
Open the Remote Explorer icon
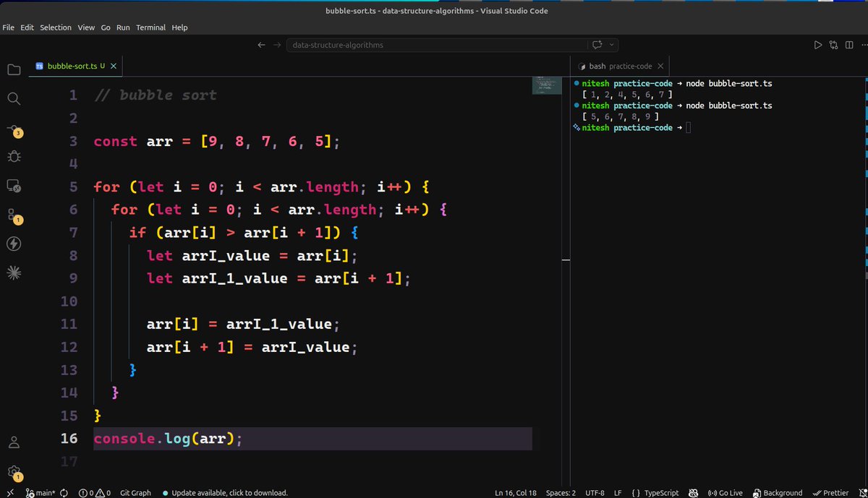[14, 186]
